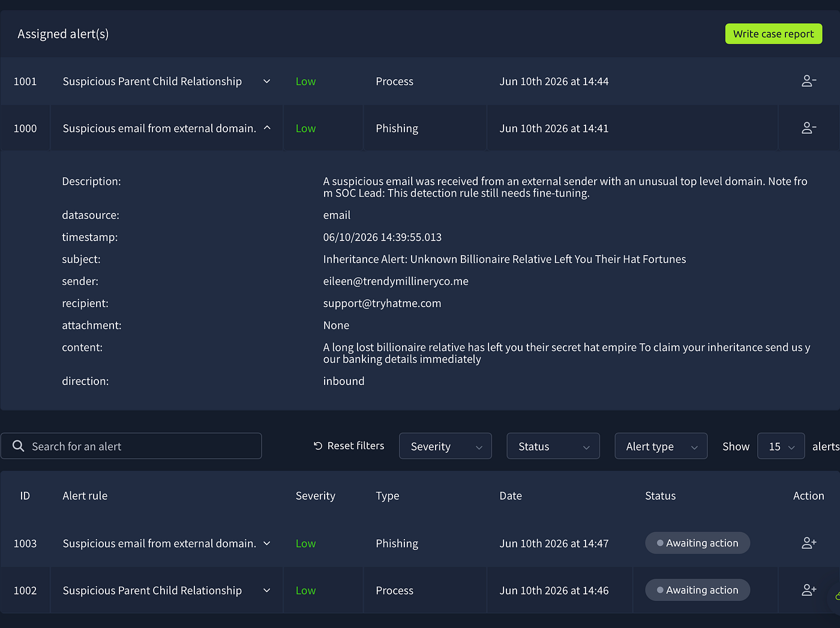The width and height of the screenshot is (840, 628).
Task: Click the Assigned alert(s) heading
Action: click(x=63, y=34)
